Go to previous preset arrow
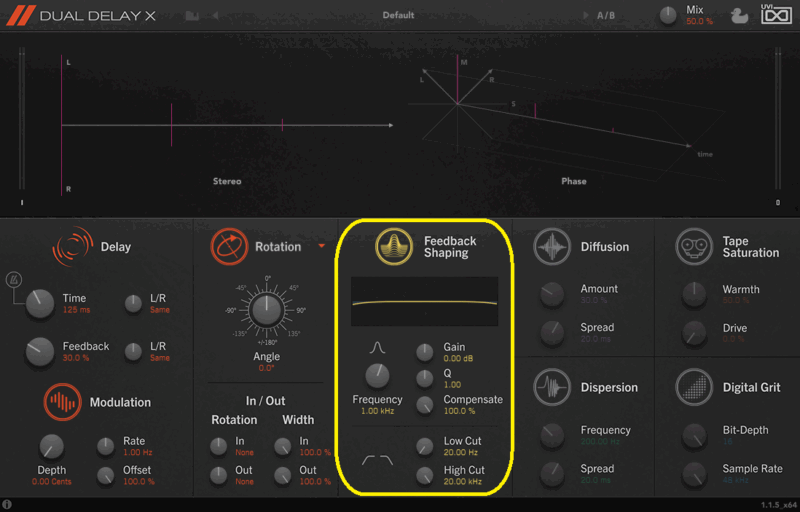 pyautogui.click(x=215, y=15)
